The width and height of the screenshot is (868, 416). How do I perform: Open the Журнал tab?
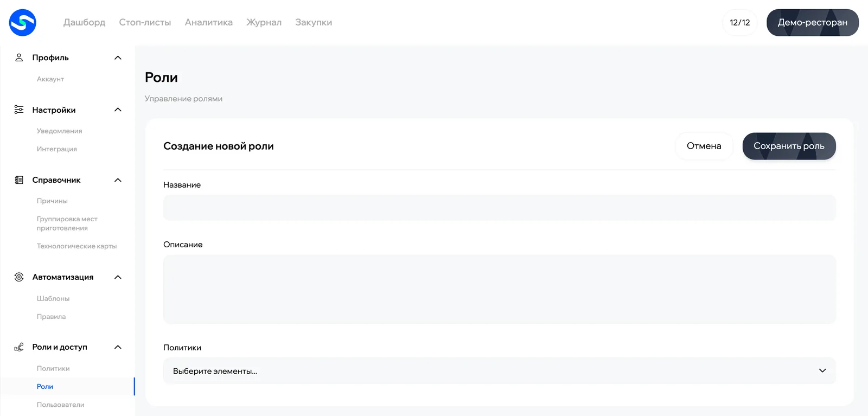(x=264, y=22)
